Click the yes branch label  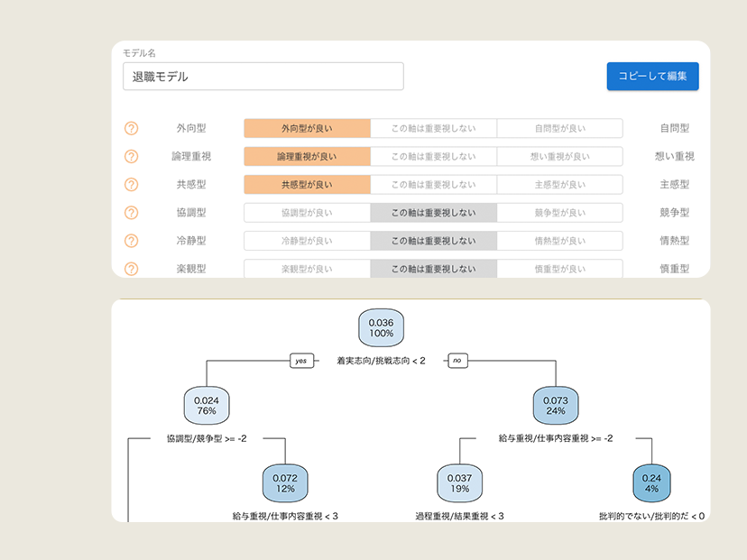click(300, 361)
